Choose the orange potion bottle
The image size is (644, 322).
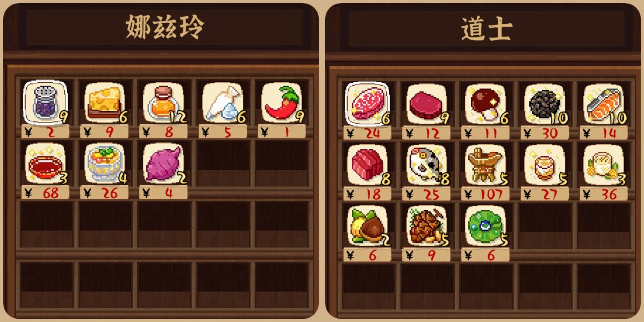coord(163,102)
